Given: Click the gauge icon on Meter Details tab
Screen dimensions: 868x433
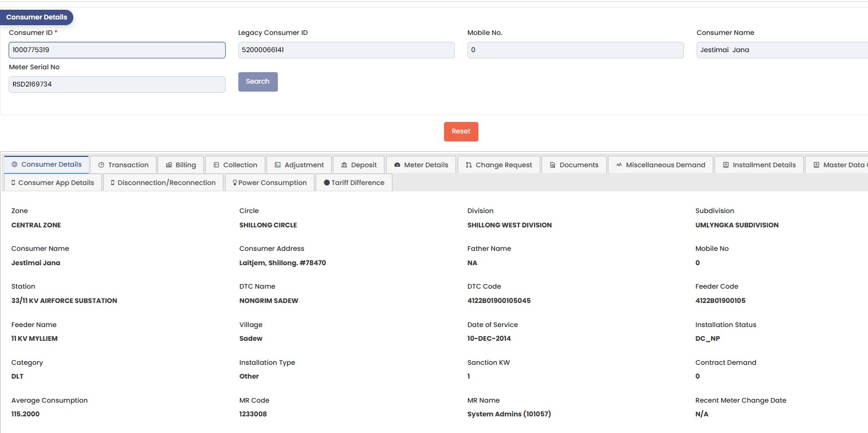Looking at the screenshot, I should click(397, 165).
